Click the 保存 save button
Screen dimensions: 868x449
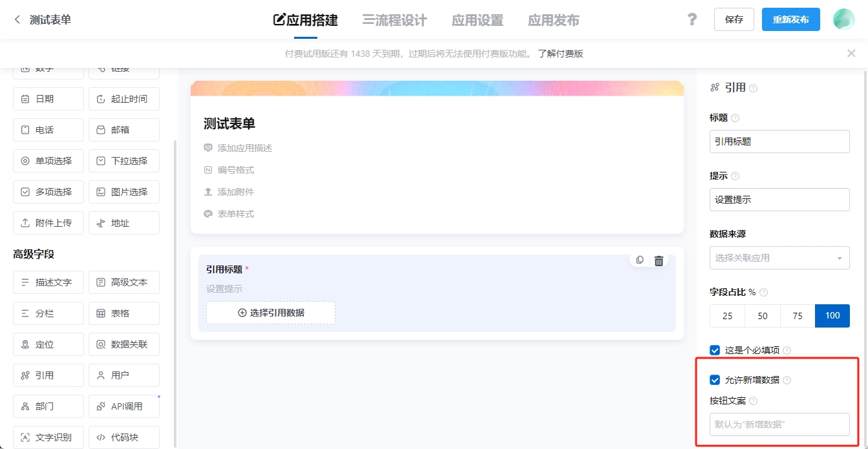tap(734, 19)
